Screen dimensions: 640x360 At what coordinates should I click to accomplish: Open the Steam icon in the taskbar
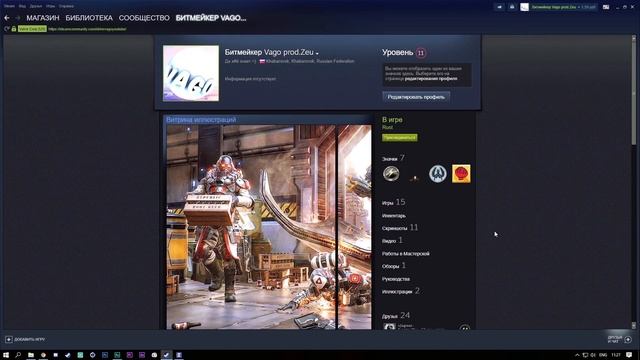pos(166,355)
